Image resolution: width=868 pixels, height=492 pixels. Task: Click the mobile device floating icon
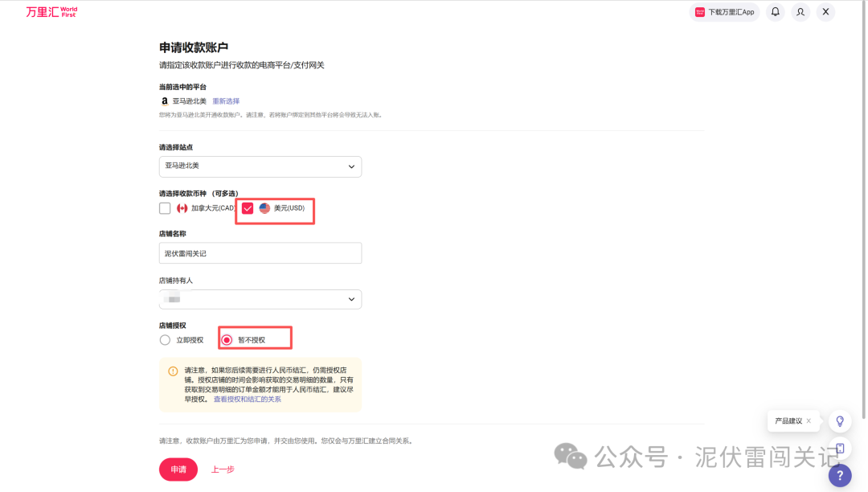(x=839, y=448)
